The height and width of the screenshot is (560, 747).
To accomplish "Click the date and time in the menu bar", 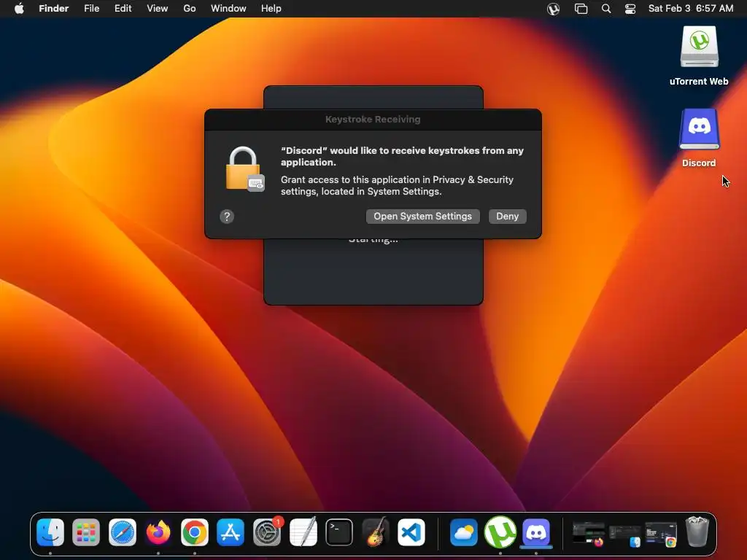I will (x=691, y=9).
